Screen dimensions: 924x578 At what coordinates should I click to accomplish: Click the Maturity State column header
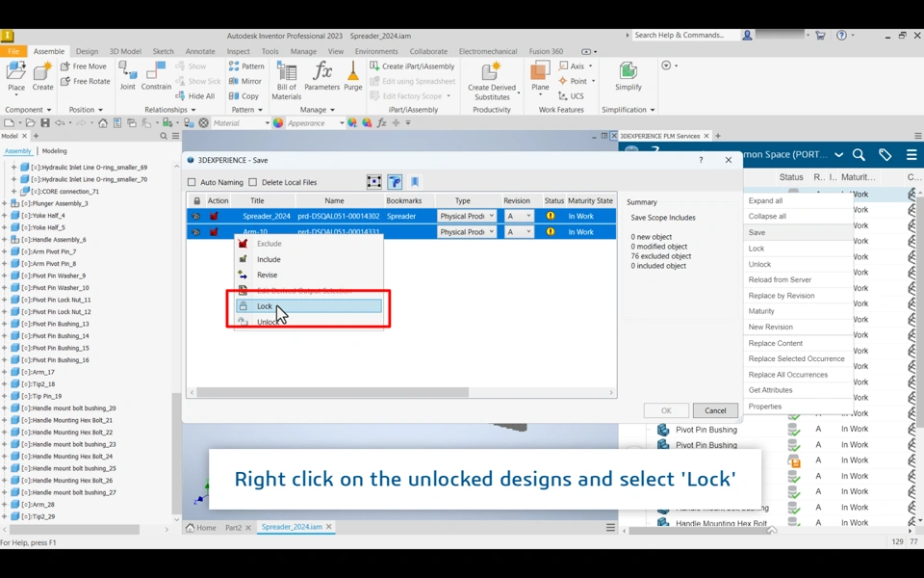pyautogui.click(x=590, y=200)
